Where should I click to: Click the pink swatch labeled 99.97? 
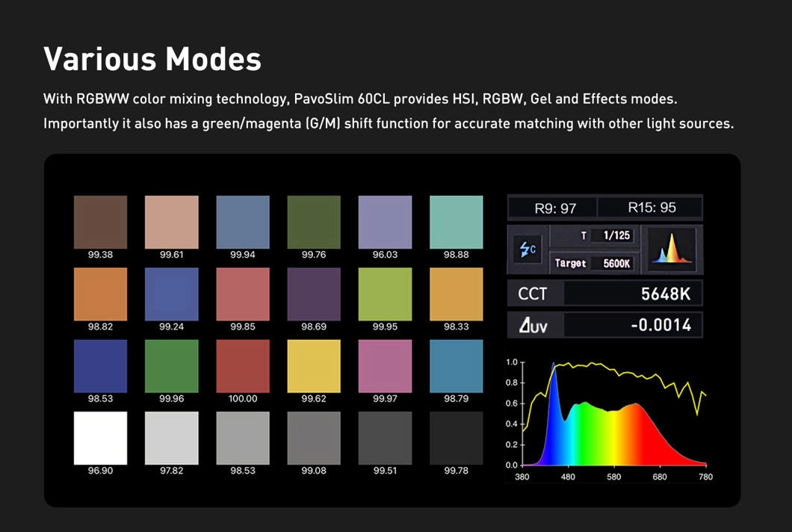coord(385,366)
